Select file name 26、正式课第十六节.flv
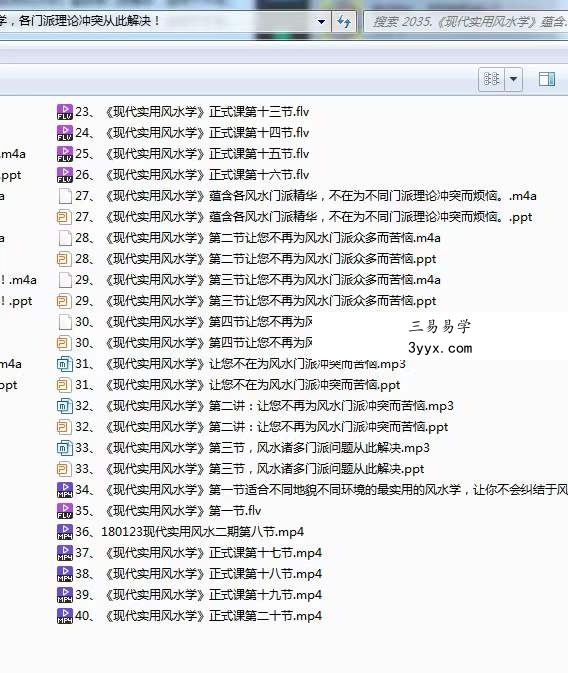The image size is (568, 673). coord(192,175)
